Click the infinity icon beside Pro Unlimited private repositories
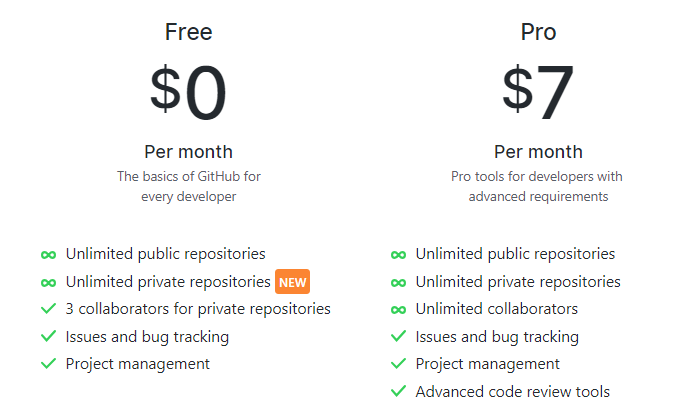Screen dimensions: 697x417 pos(398,283)
